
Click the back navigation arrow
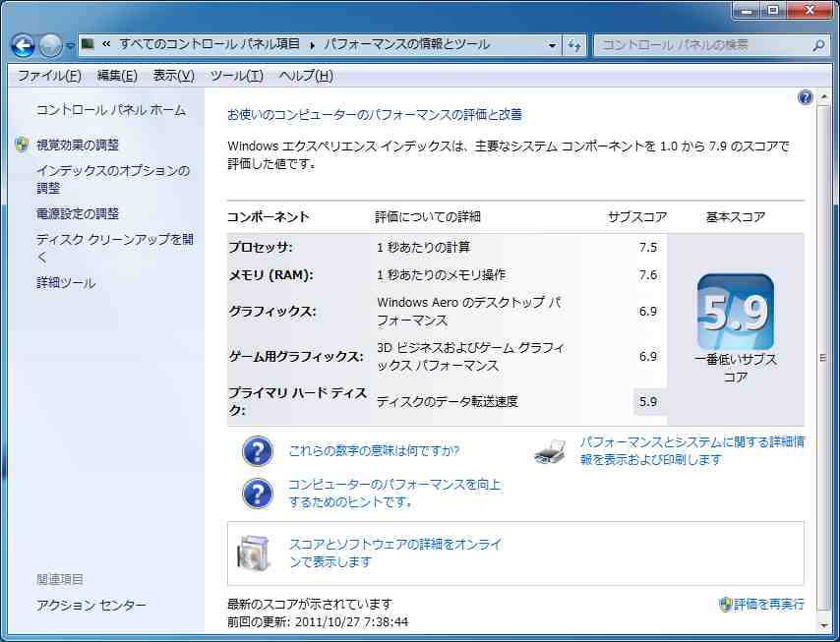22,45
